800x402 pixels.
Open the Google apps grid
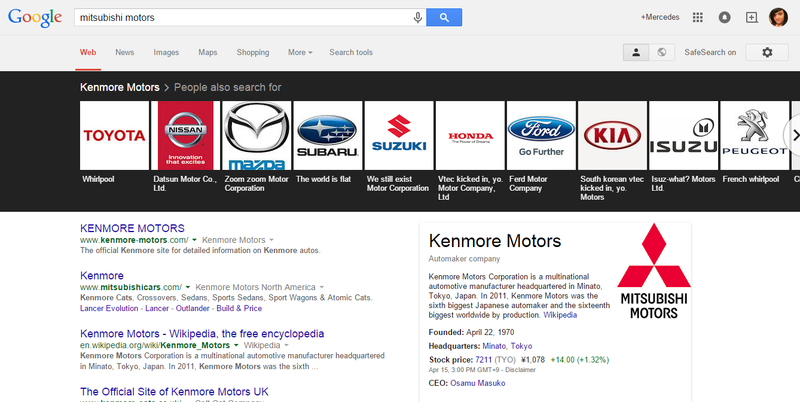[697, 17]
